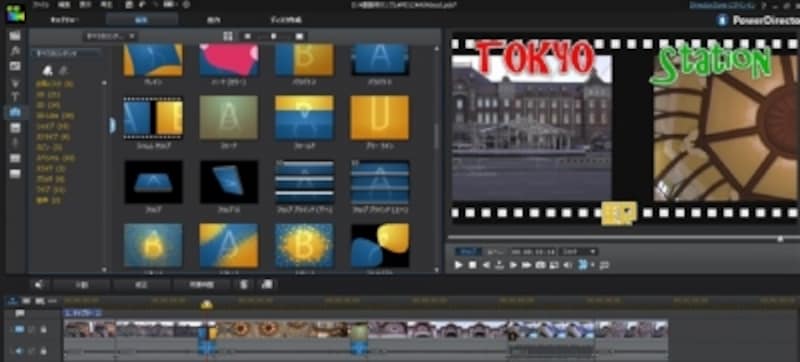Click the preview seek slider handle
Viewport: 800px width, 362px height.
780,239
